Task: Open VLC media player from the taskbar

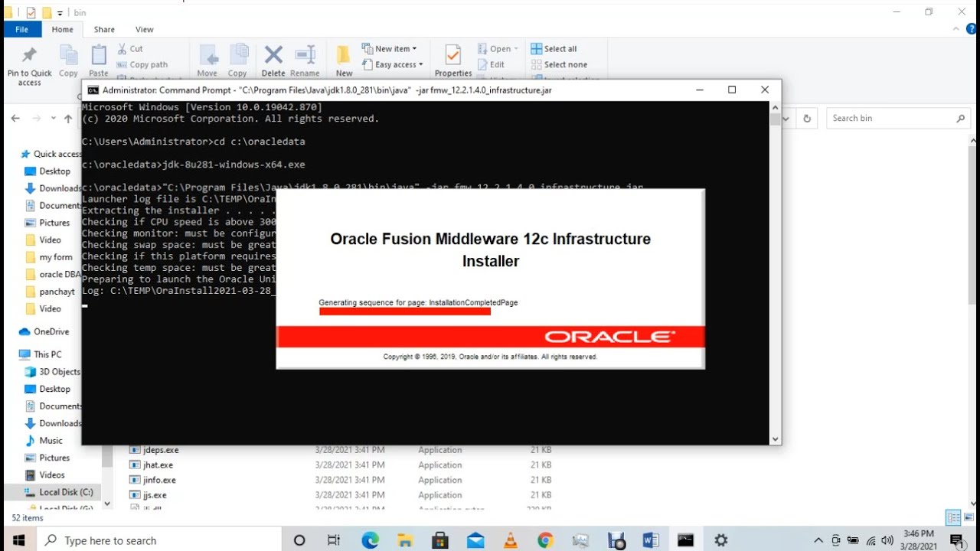Action: click(511, 540)
